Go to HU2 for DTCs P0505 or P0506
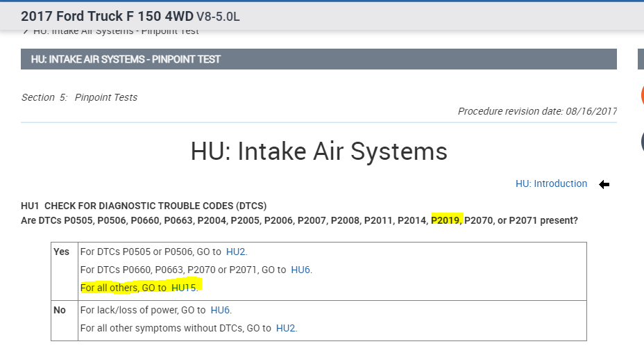 click(236, 252)
